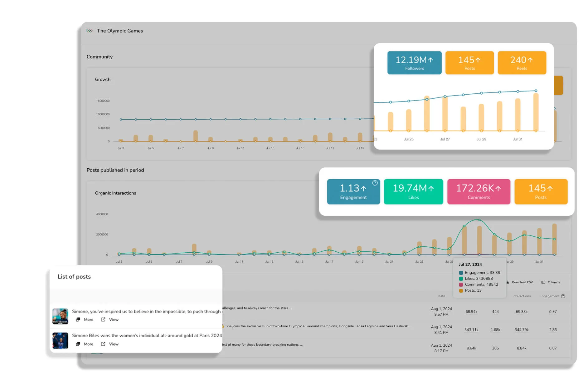Click the "Jul 27, 2024" tooltip title
The width and height of the screenshot is (588, 386).
pyautogui.click(x=470, y=265)
